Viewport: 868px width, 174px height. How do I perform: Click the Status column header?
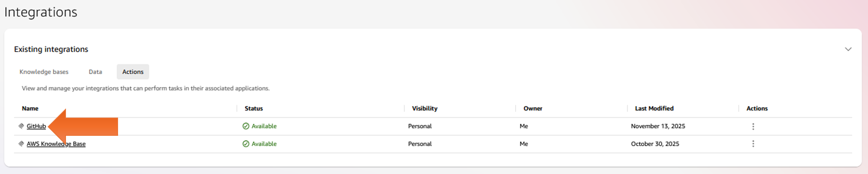coord(254,108)
